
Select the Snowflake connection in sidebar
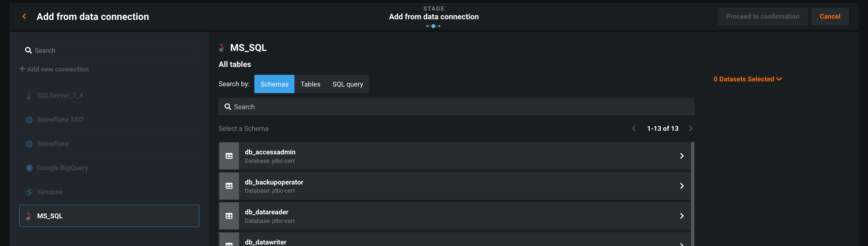pos(53,144)
